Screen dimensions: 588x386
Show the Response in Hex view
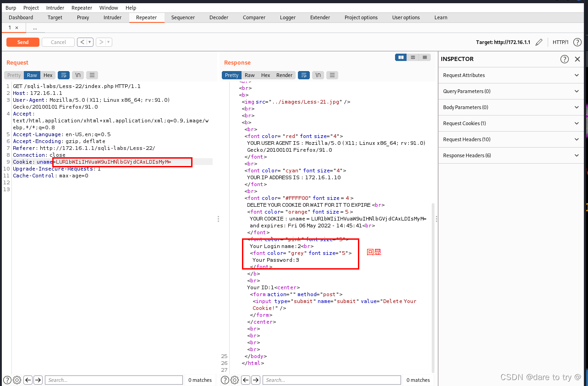coord(266,75)
